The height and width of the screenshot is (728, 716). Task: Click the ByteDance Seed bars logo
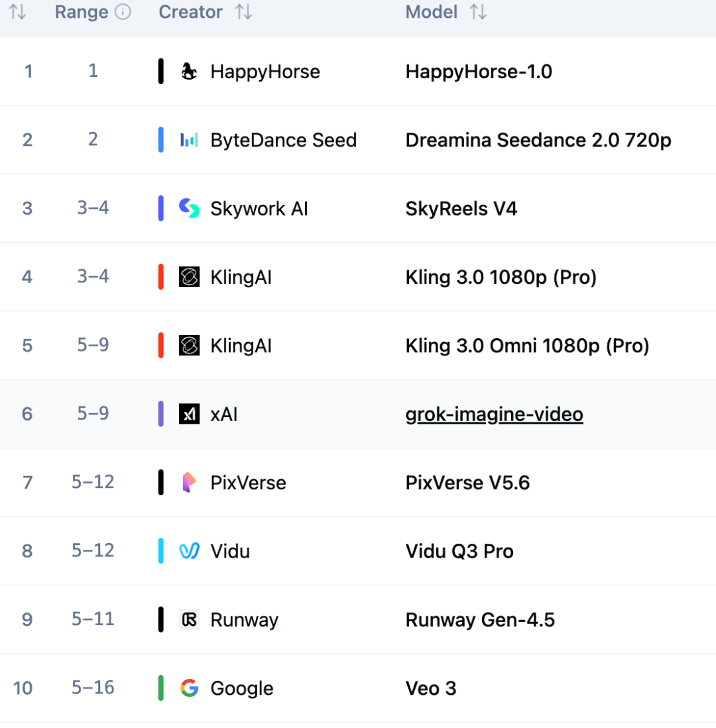point(189,140)
